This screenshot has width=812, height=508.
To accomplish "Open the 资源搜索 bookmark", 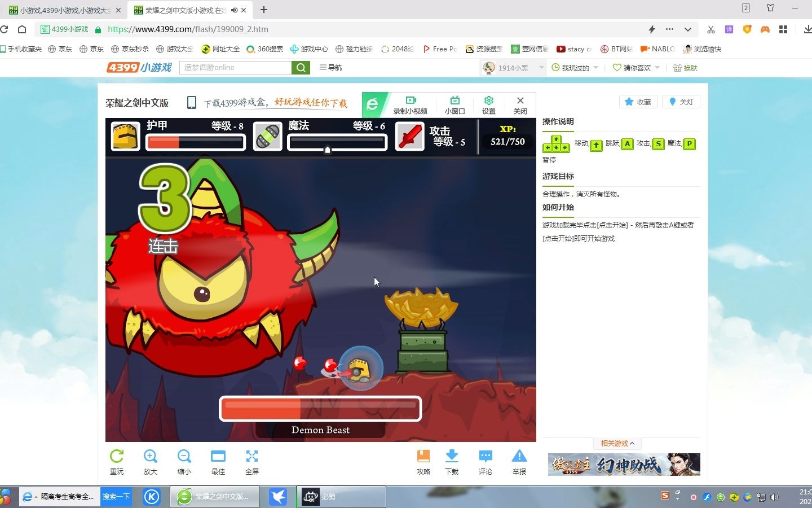I will (x=484, y=49).
